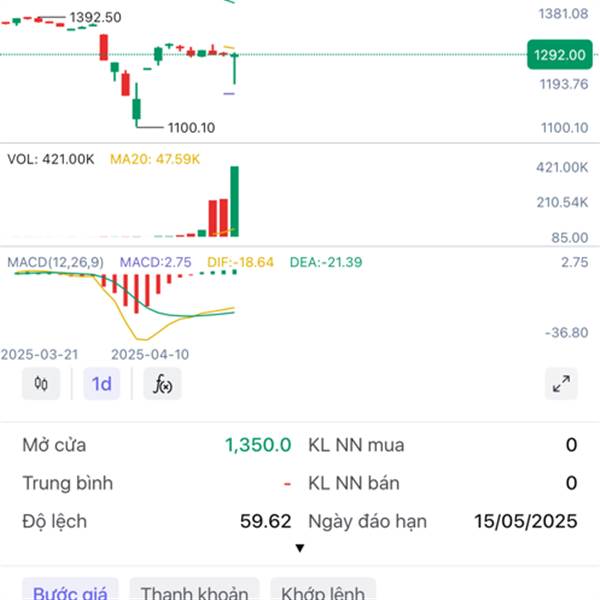Tap the 1392.50 high price annotation

coord(96,17)
